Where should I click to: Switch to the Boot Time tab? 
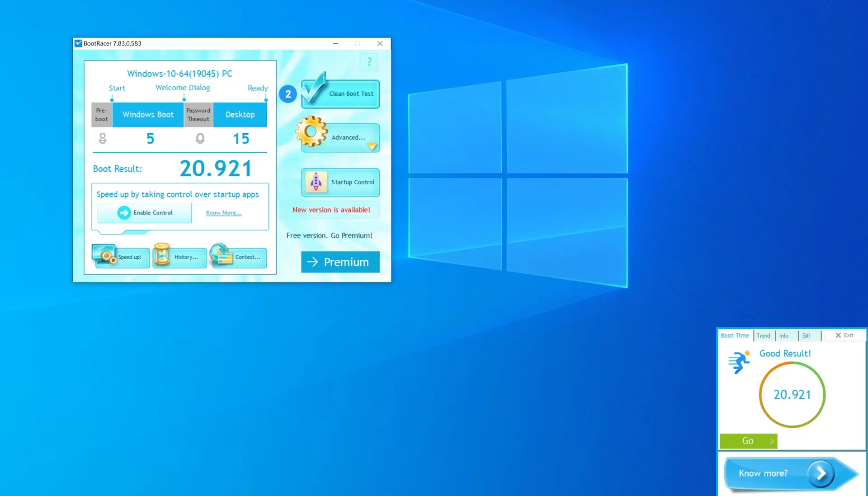click(x=735, y=336)
